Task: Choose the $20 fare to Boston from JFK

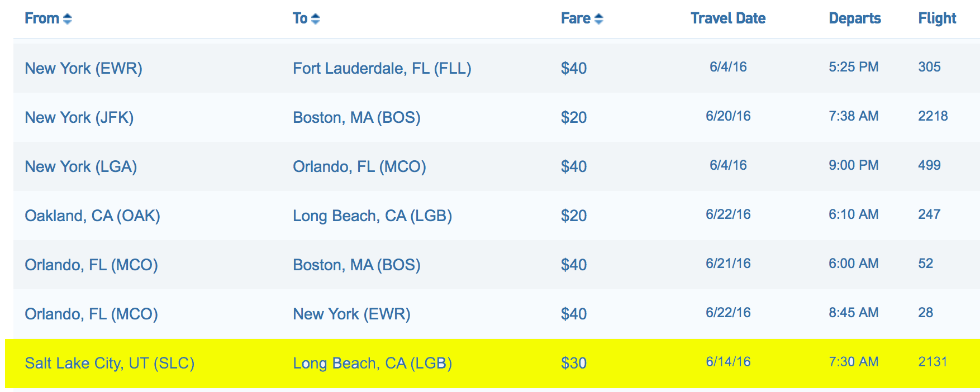Action: tap(573, 117)
